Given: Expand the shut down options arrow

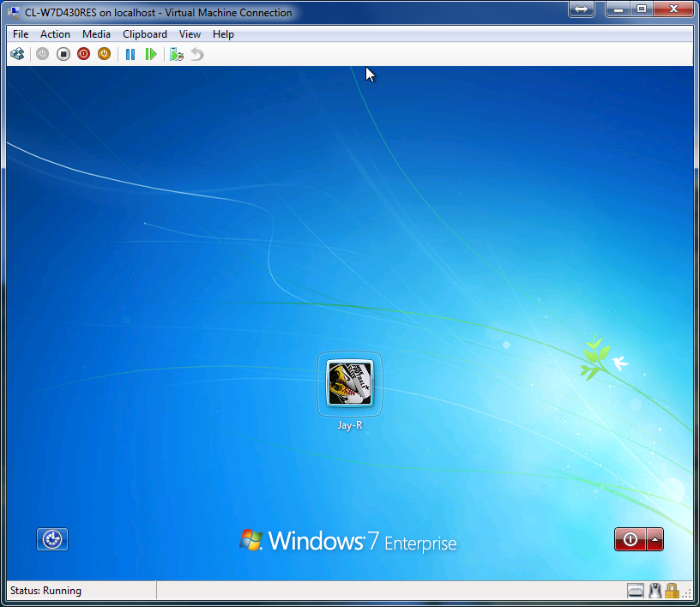Looking at the screenshot, I should [x=655, y=539].
